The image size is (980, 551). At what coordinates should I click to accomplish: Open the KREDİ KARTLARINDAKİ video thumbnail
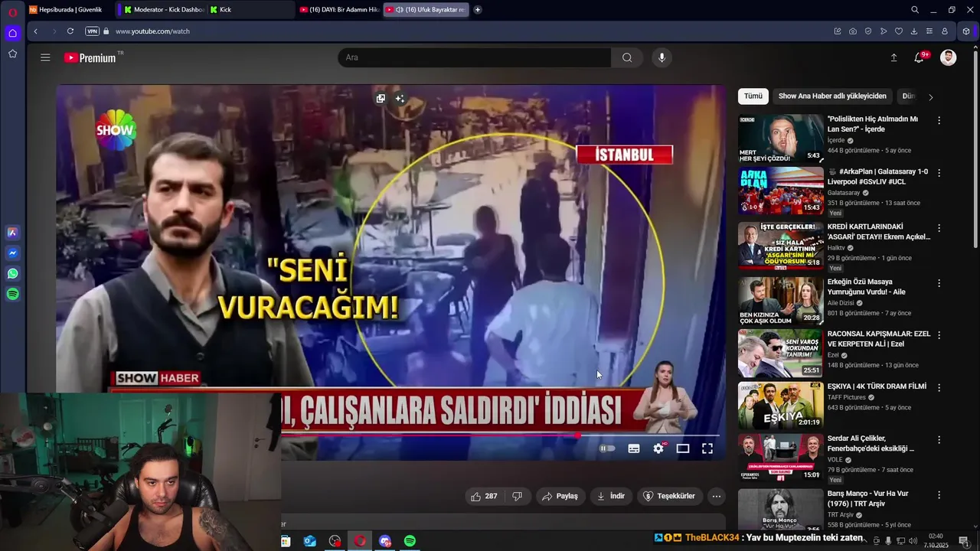[x=780, y=246]
